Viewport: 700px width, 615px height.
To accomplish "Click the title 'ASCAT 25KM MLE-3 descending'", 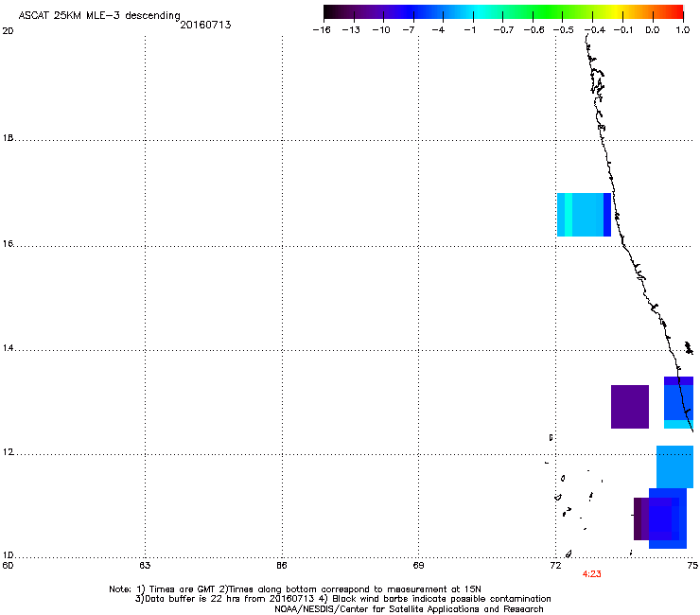I will pyautogui.click(x=99, y=16).
